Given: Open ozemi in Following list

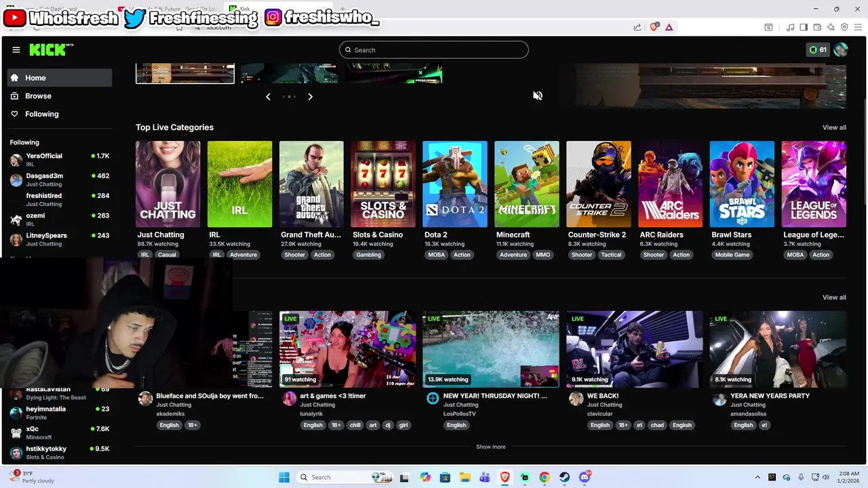Looking at the screenshot, I should pos(60,220).
